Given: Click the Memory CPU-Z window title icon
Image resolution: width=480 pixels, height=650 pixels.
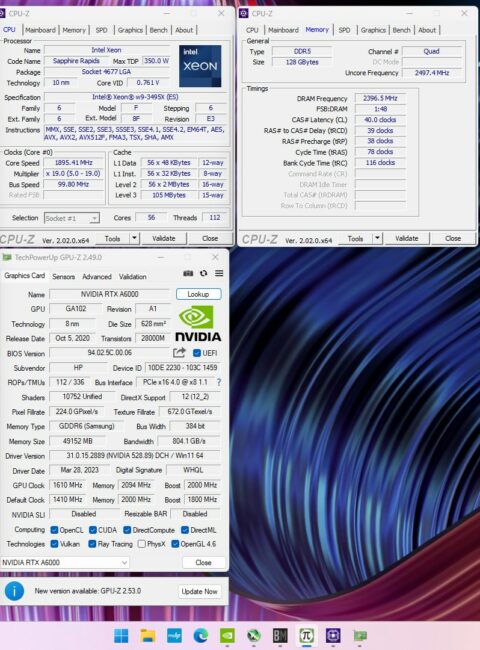Looking at the screenshot, I should (244, 13).
